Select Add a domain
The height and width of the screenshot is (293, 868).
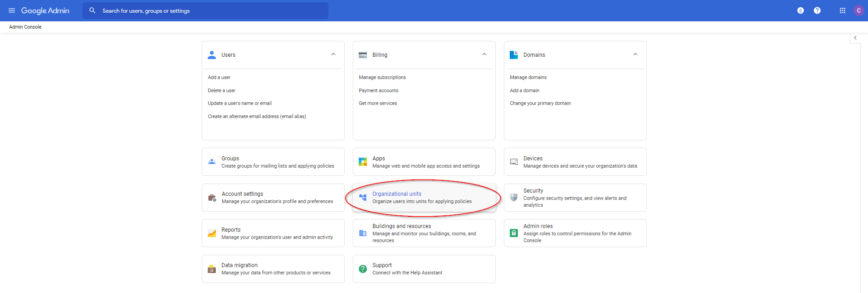tap(525, 90)
